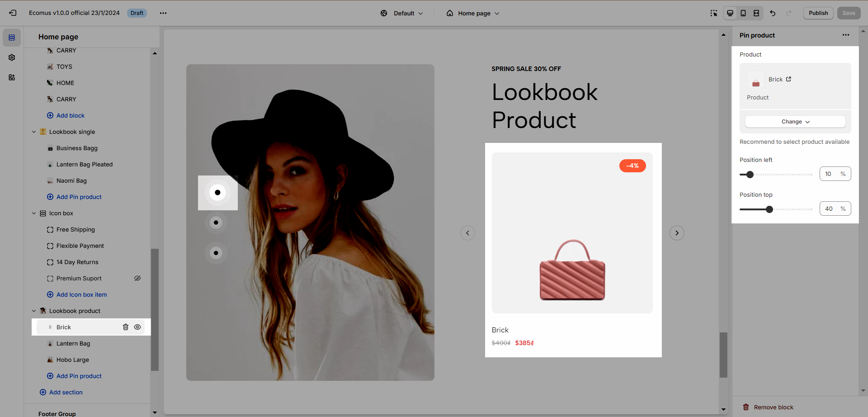Open the theme more actions ellipsis
The height and width of the screenshot is (417, 868).
point(163,13)
